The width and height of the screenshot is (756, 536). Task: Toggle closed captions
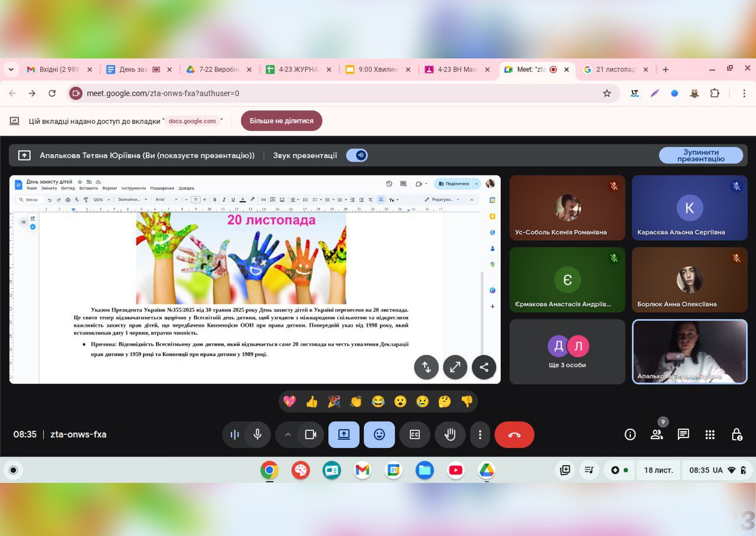tap(415, 435)
